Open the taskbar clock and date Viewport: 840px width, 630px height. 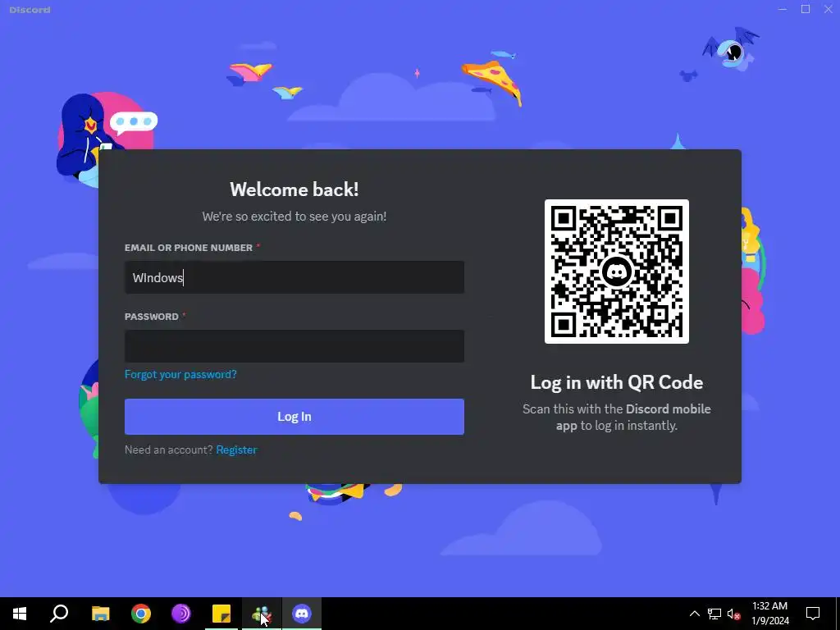click(769, 614)
